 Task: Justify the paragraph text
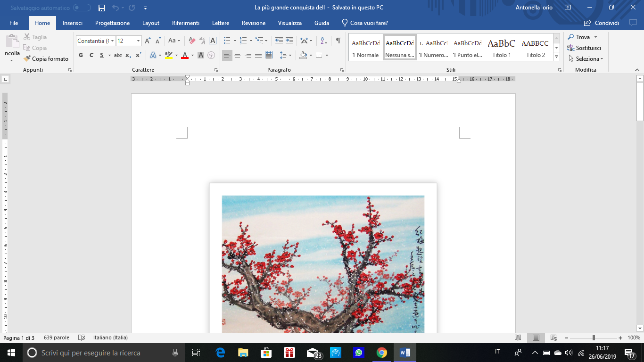258,55
